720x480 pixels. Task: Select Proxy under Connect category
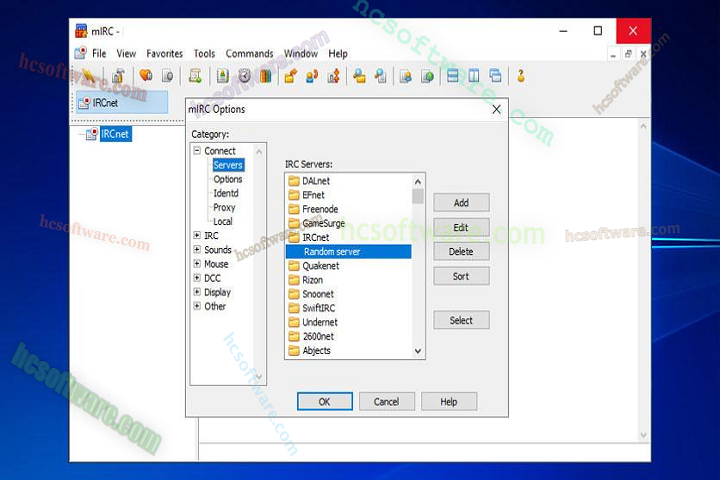pyautogui.click(x=224, y=208)
